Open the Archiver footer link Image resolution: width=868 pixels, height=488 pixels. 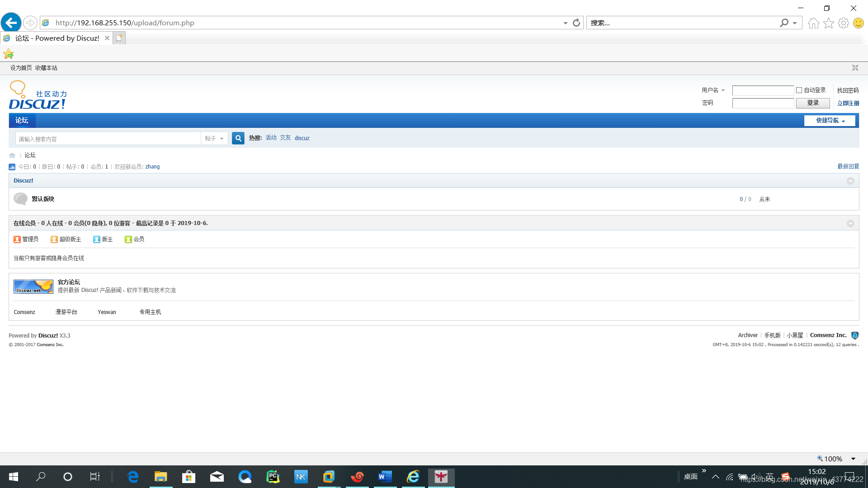click(x=748, y=335)
